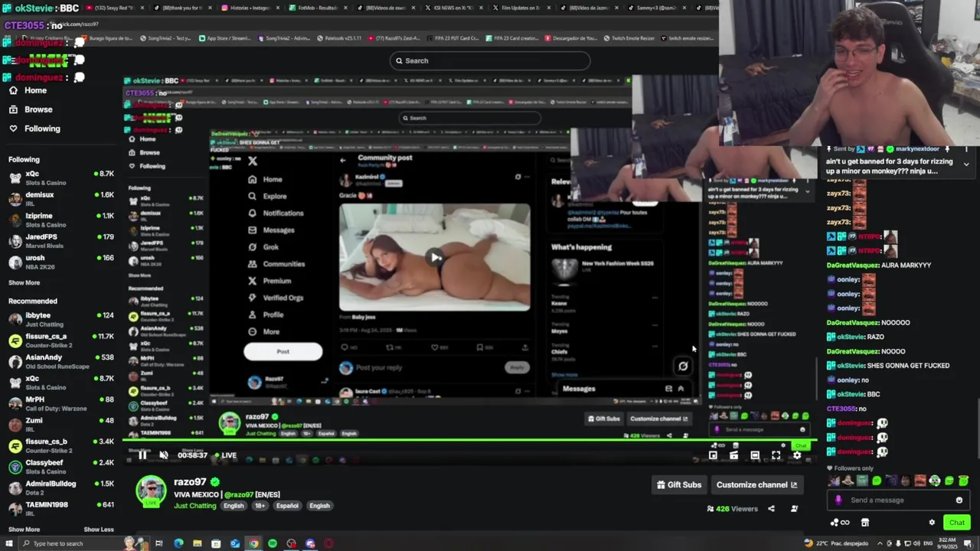The width and height of the screenshot is (980, 551).
Task: Jump to the LIVE indicator
Action: pos(225,455)
